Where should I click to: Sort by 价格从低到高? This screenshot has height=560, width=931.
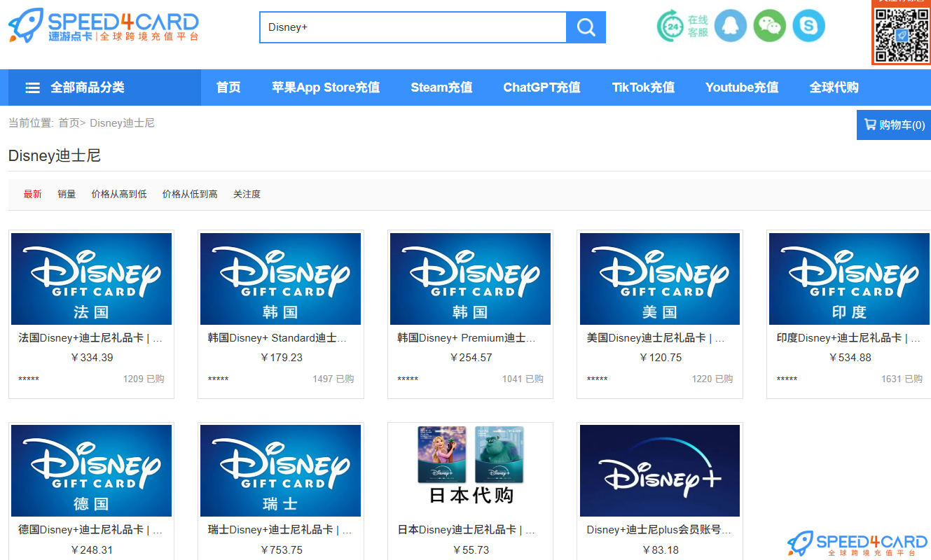[190, 194]
